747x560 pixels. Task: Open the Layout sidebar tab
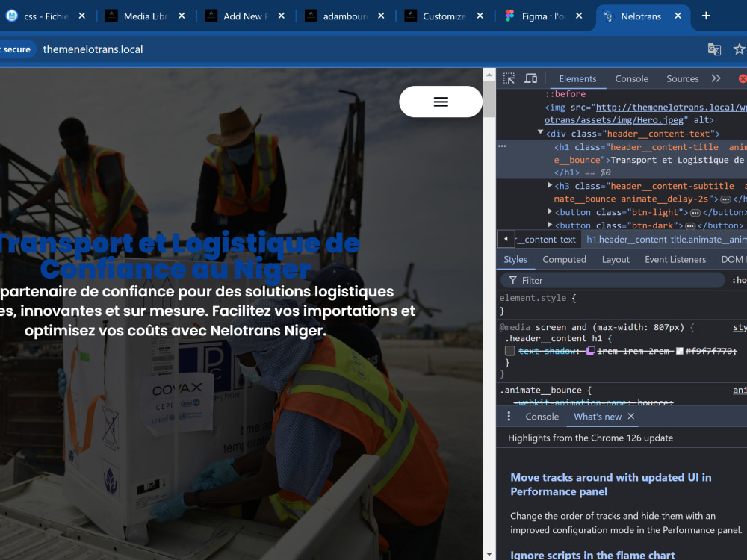[x=616, y=259]
